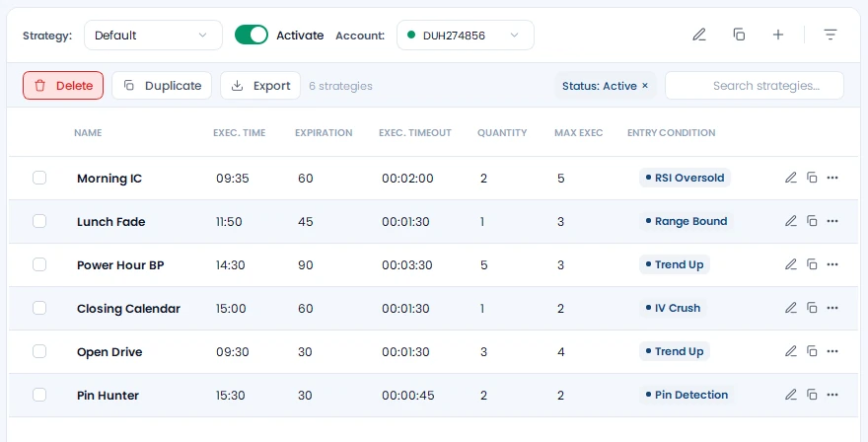The width and height of the screenshot is (868, 442).
Task: Click the 00:00:45 timeout cell
Action: point(408,395)
